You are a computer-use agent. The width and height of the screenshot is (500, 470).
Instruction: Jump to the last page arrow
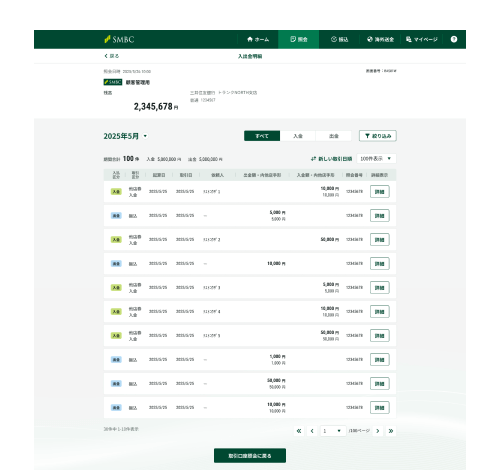coord(391,431)
